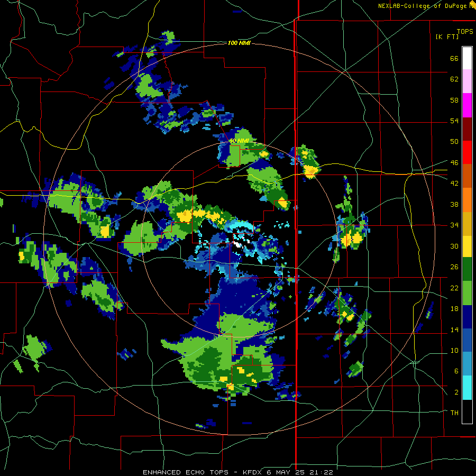Viewport: 476px width, 476px height.
Task: Select the 50 legend value
Action: pos(454,141)
